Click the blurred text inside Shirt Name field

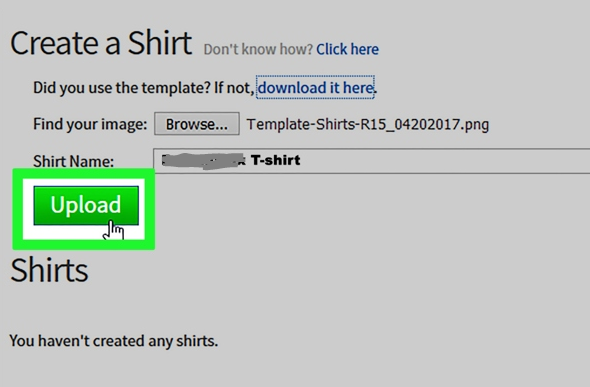[x=203, y=161]
